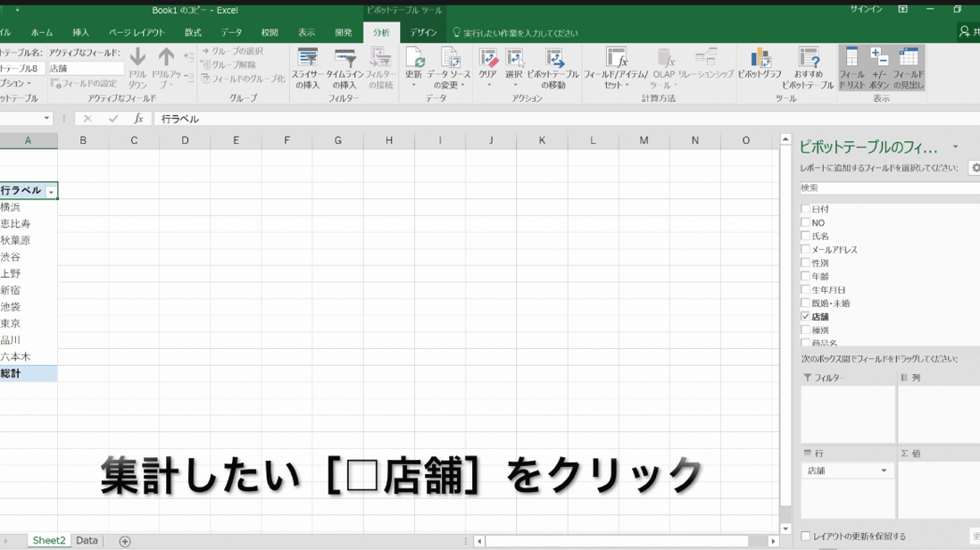The image size is (980, 550).
Task: Uncheck the 店舗 field checkbox
Action: [806, 316]
